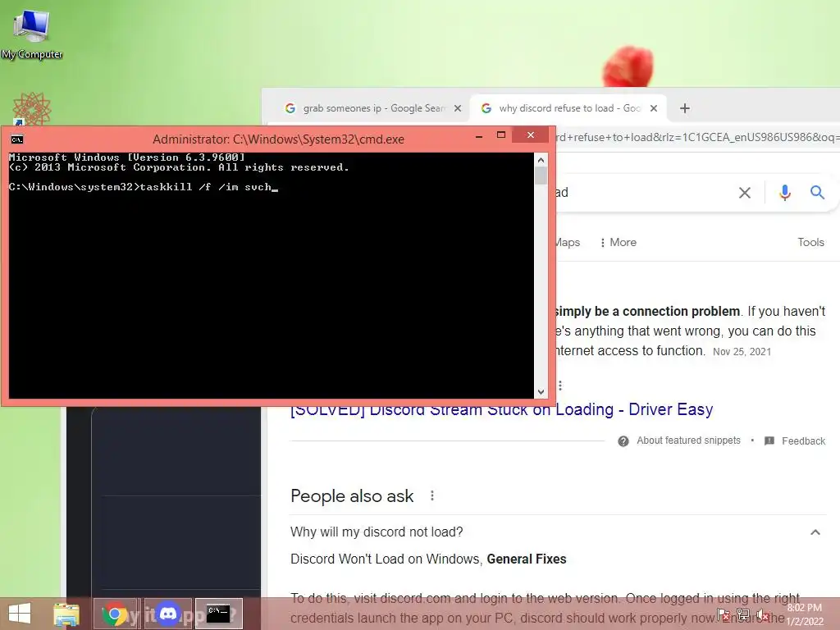Click 'Discord Won't Load on Windows, General Fixes' text
840x630 pixels.
point(428,559)
